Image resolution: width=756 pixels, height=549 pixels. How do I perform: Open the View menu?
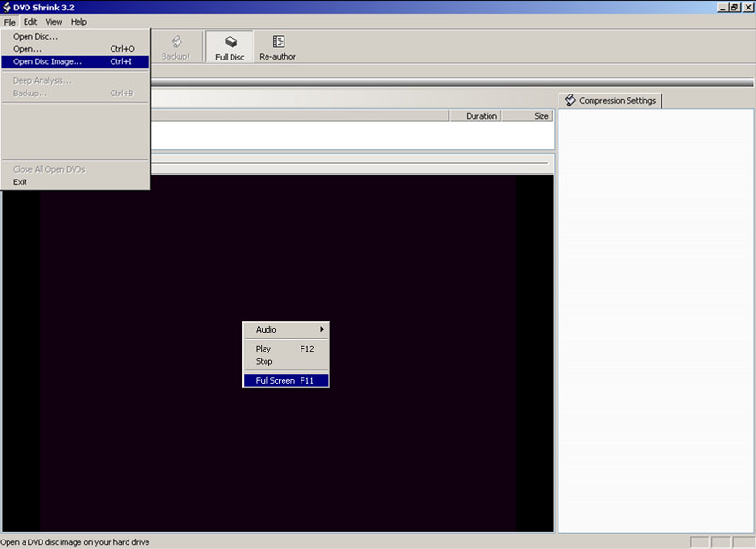(54, 22)
